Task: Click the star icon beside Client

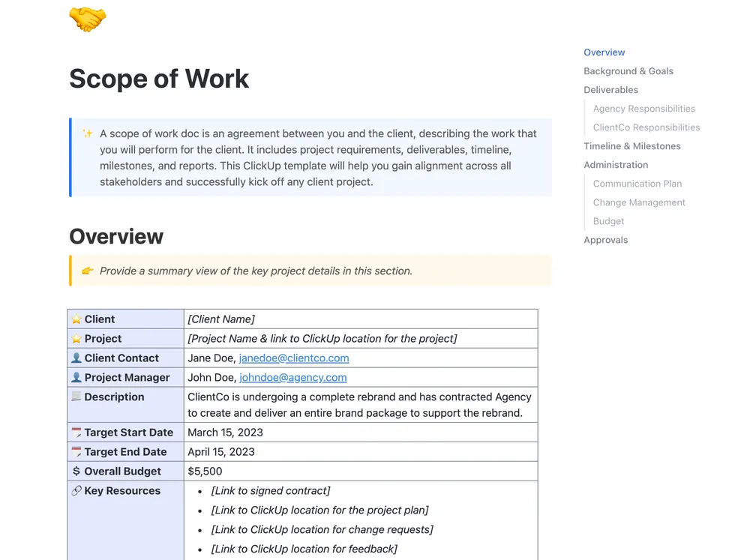Action: pyautogui.click(x=76, y=319)
